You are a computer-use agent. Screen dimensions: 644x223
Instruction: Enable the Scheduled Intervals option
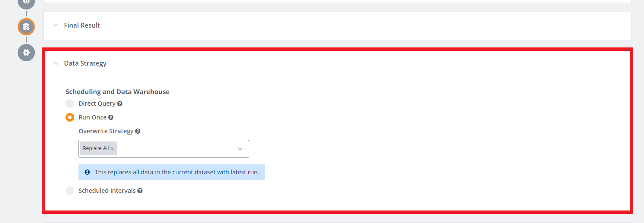[70, 191]
